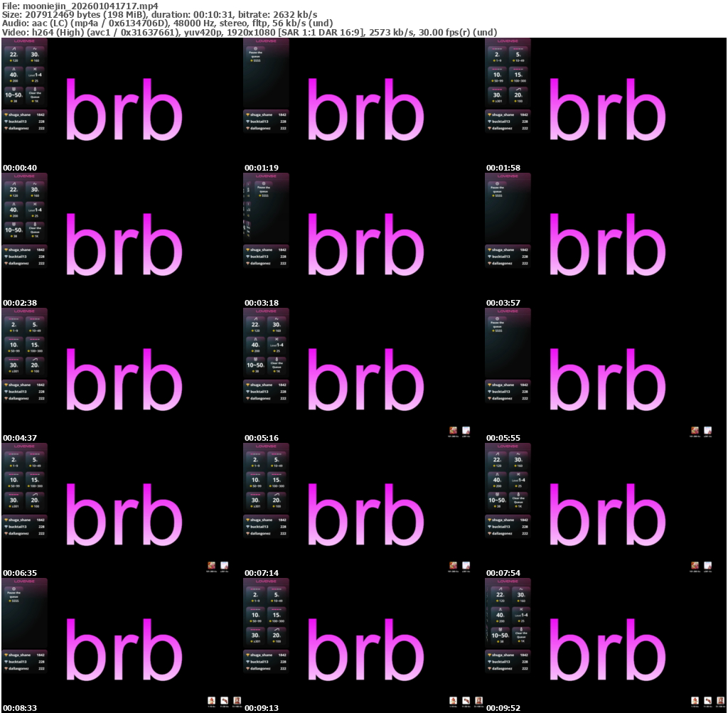Screen dimensions: 728x713
Task: Open the video frame stamped 00:01:19
Action: [x=363, y=105]
